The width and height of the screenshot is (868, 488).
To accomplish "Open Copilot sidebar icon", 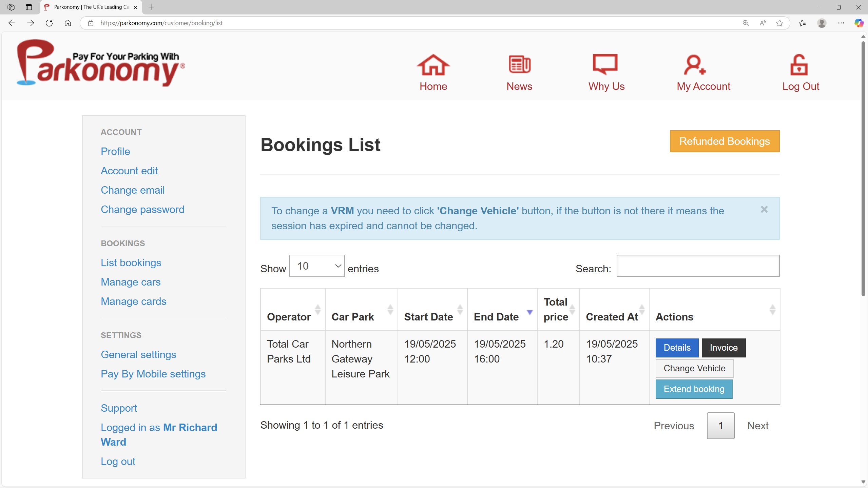I will coord(859,23).
